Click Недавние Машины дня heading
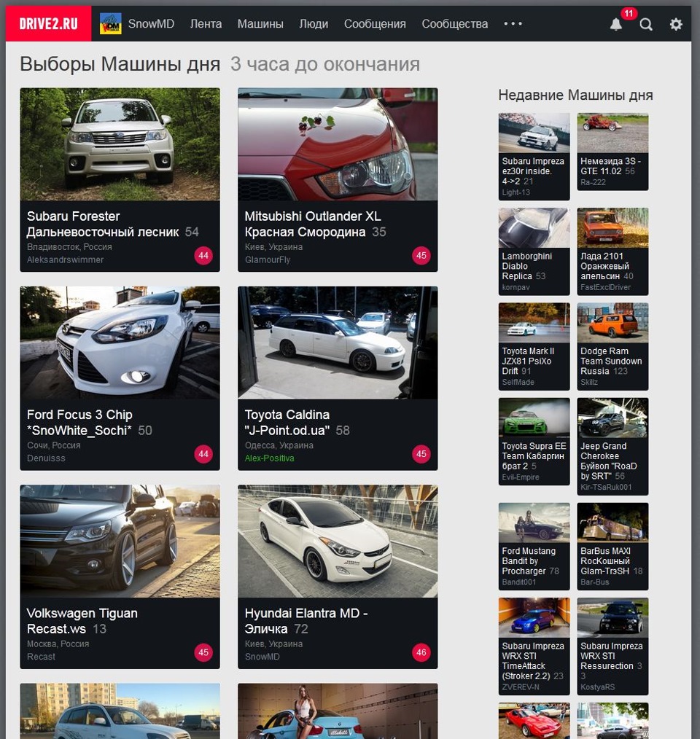The image size is (700, 739). [575, 95]
